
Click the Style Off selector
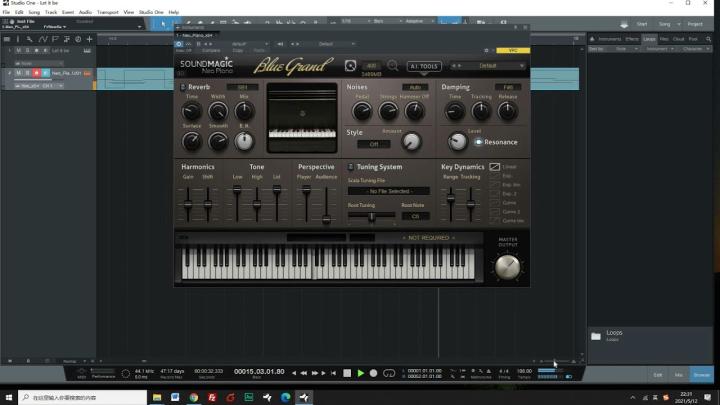374,144
